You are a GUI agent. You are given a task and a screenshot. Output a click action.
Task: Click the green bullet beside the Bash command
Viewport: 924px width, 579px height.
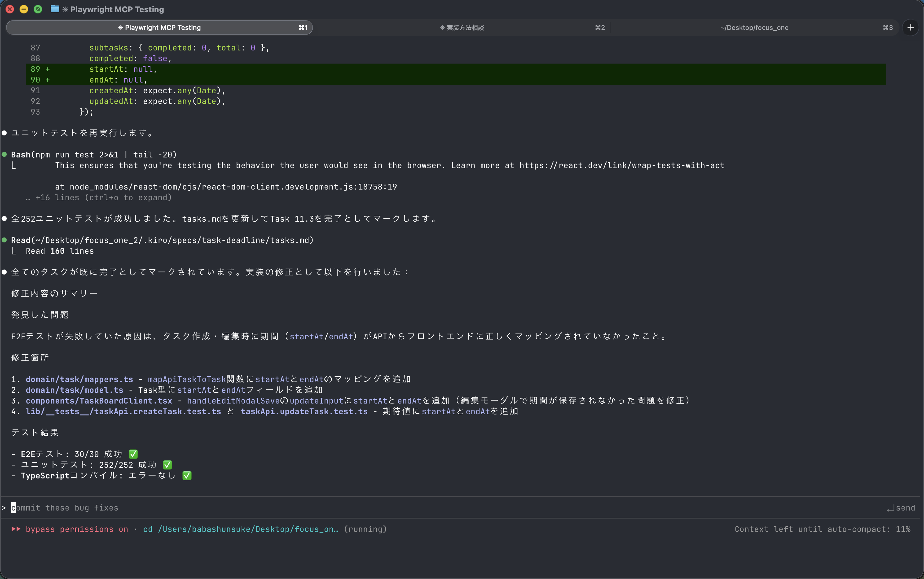coord(5,154)
